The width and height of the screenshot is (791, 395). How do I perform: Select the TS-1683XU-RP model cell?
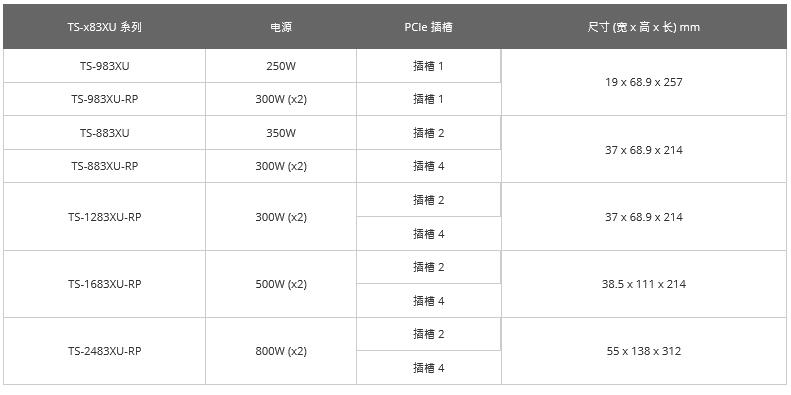104,284
